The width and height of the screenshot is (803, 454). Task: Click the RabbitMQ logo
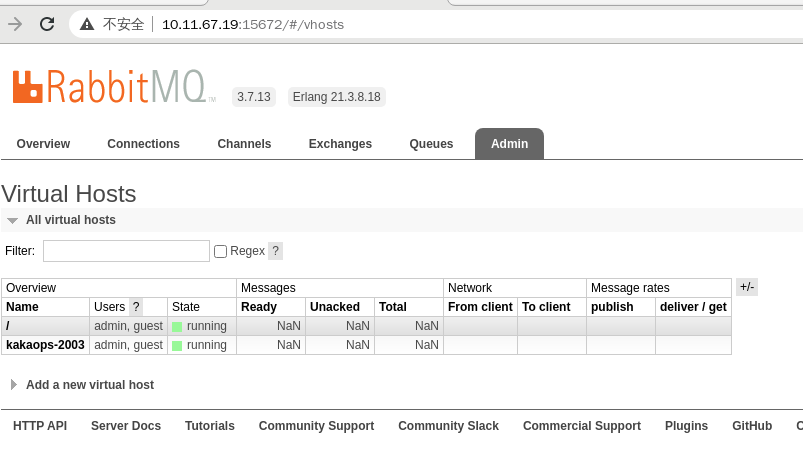pyautogui.click(x=114, y=87)
